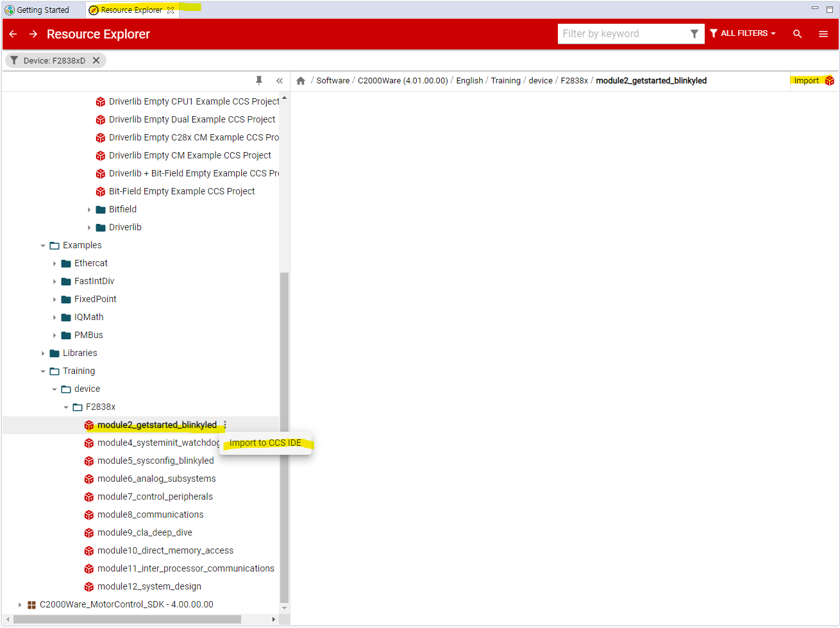Click the Import text link
The image size is (840, 628).
pos(806,81)
